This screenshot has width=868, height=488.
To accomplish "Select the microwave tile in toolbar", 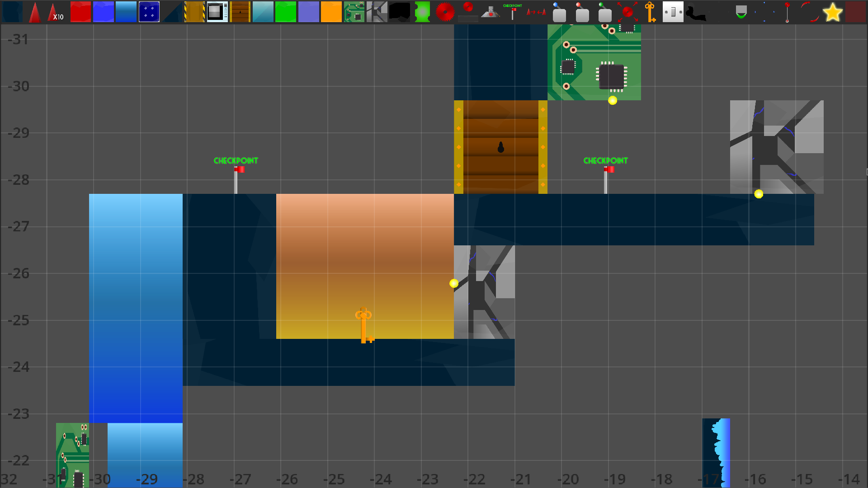I will pyautogui.click(x=217, y=12).
